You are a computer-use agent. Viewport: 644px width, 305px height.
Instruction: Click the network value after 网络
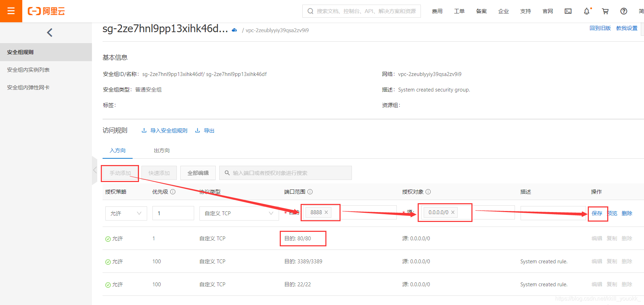pos(430,74)
